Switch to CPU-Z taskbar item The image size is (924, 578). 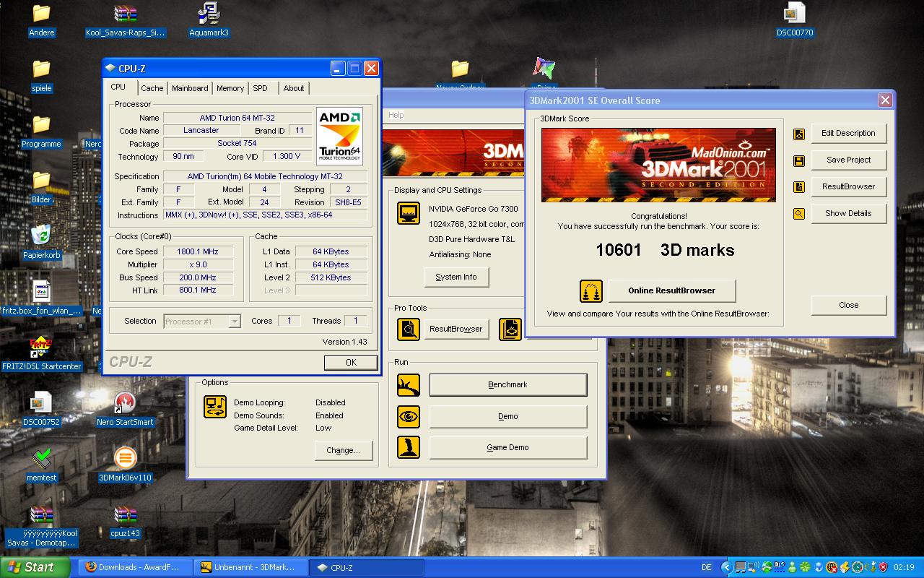click(x=367, y=567)
